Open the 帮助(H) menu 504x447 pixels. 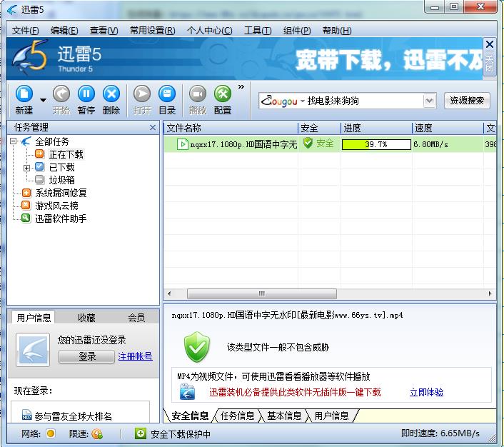(337, 31)
